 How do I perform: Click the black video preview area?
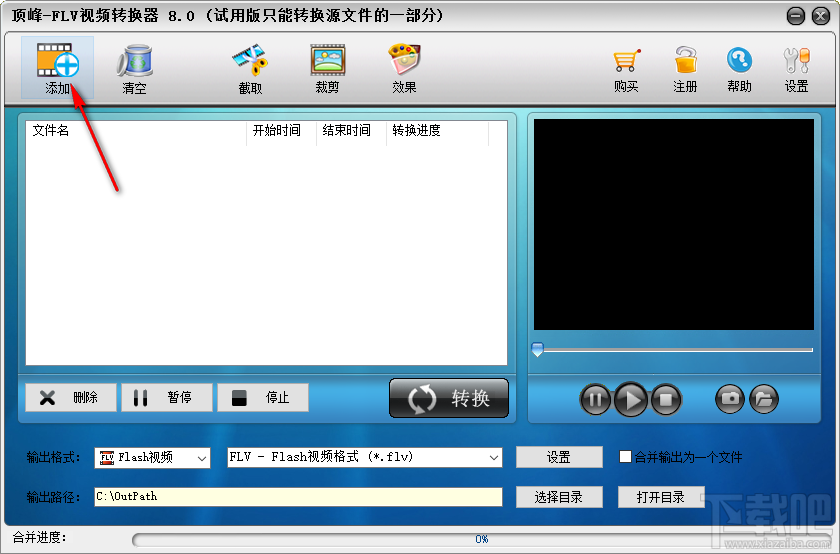674,224
